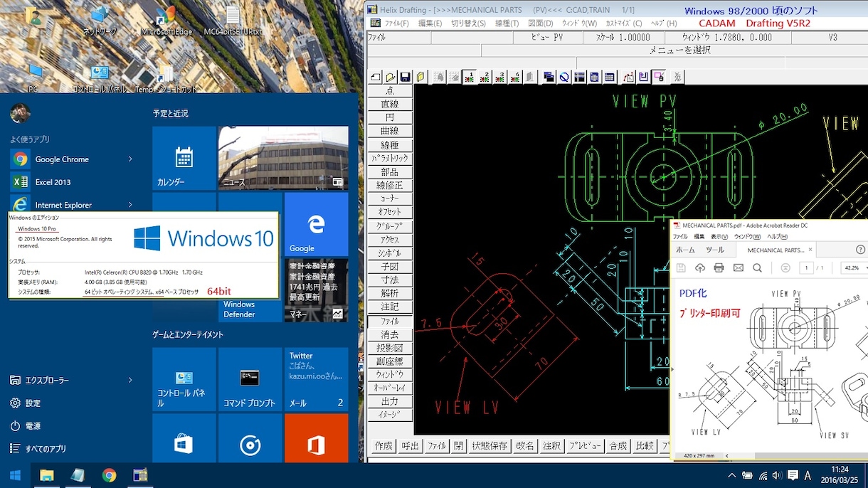The width and height of the screenshot is (868, 488).
Task: Open すべてのアプリ in the Start menu
Action: [x=46, y=449]
